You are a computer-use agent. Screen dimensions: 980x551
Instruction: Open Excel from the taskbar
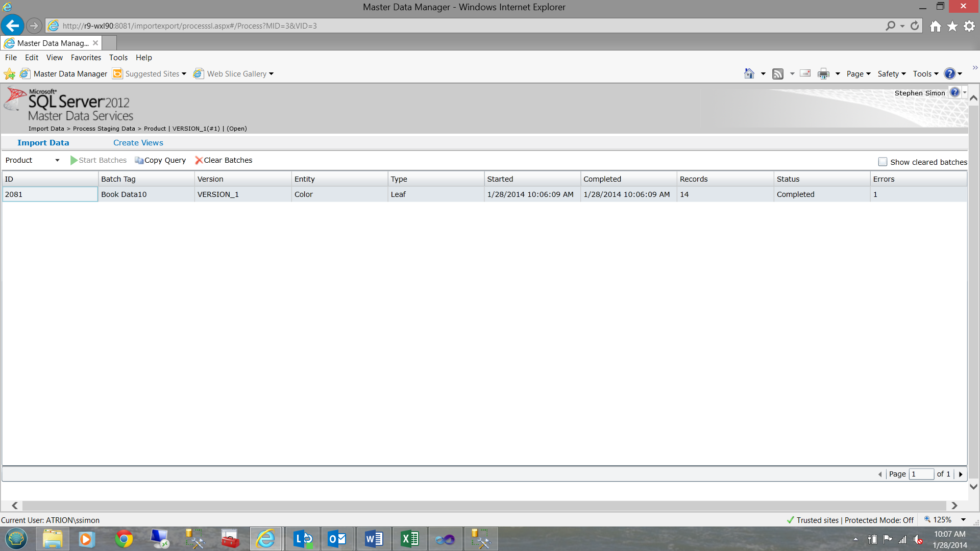click(409, 539)
